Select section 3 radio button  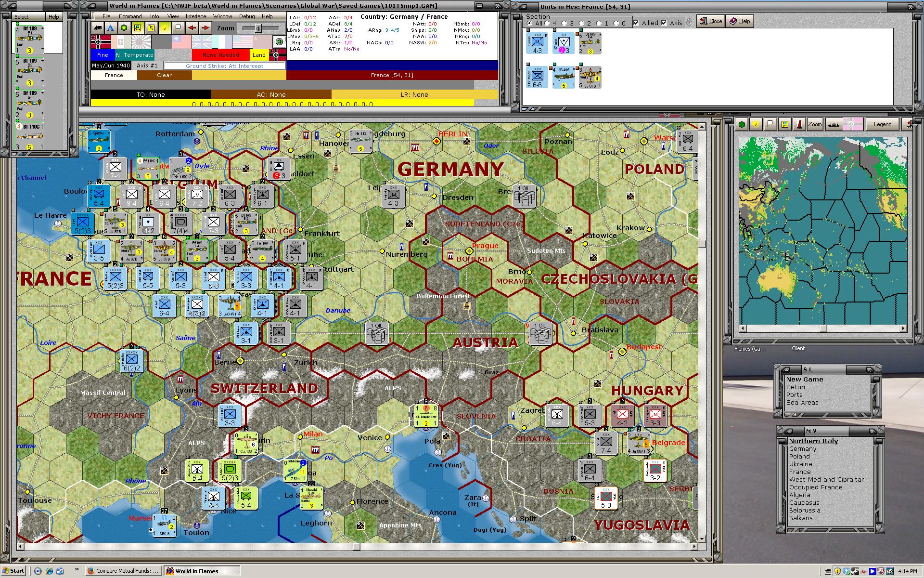coord(564,23)
